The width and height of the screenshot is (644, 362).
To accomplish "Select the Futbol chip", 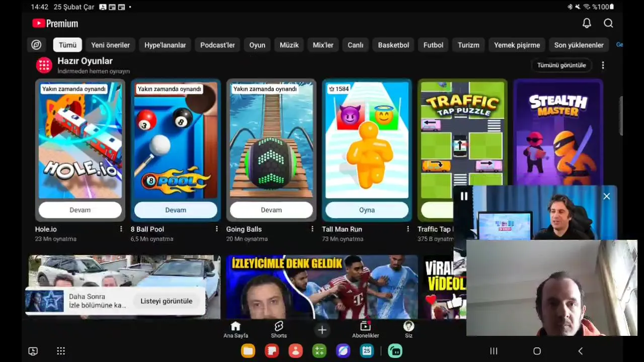I will click(x=433, y=45).
